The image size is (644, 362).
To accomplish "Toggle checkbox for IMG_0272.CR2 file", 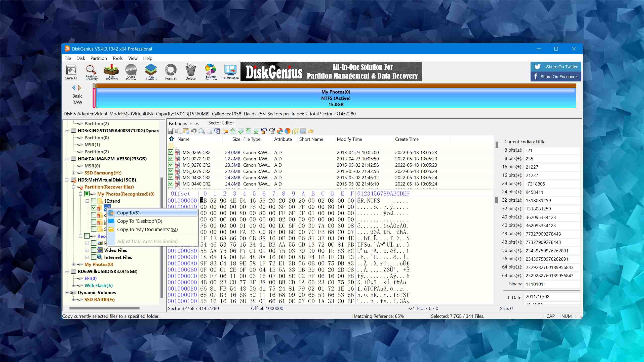I will [170, 158].
